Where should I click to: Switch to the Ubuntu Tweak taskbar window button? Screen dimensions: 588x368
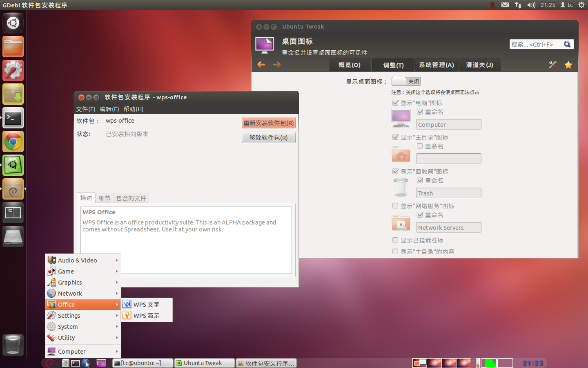(x=205, y=363)
